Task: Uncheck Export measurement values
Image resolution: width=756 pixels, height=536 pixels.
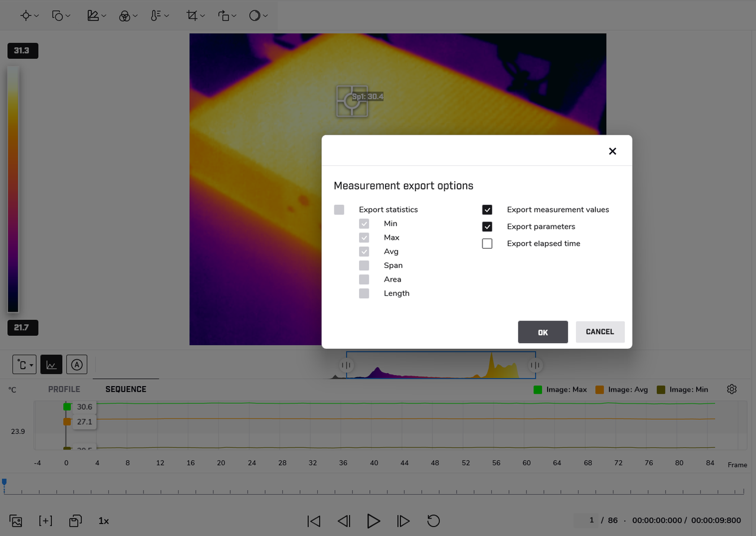Action: tap(487, 210)
